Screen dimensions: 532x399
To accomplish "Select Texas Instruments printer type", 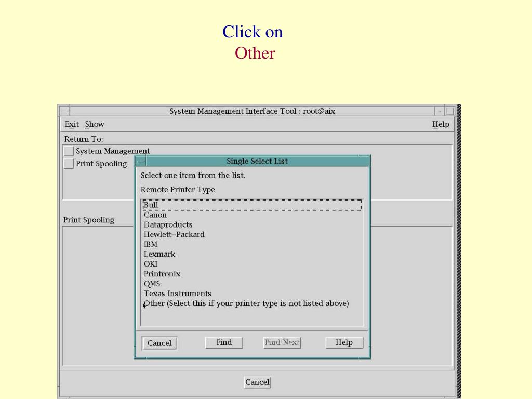I will click(x=178, y=294).
